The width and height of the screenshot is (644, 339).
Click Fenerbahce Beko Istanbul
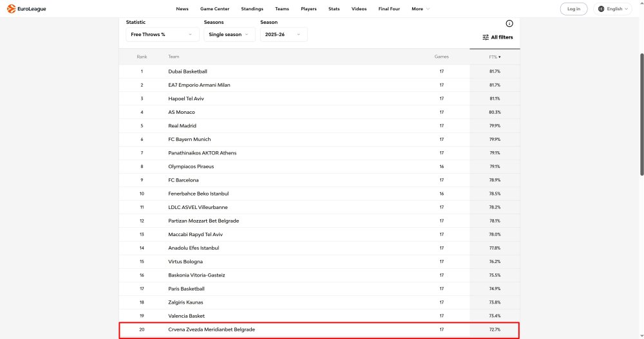(x=198, y=194)
